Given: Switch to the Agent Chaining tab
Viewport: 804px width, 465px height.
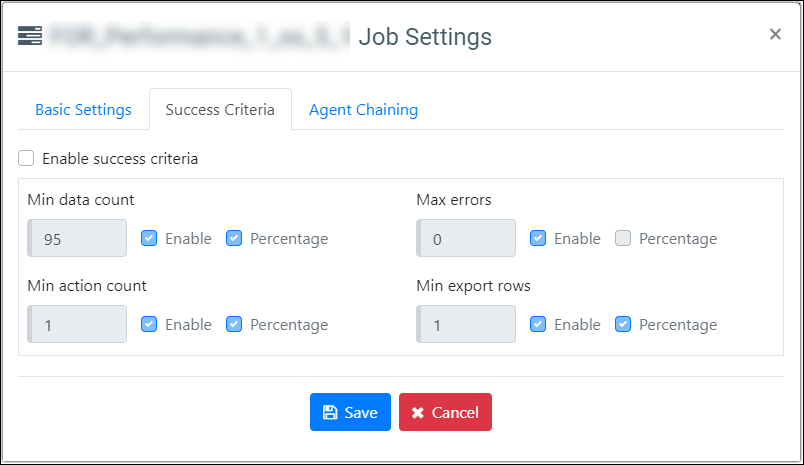Looking at the screenshot, I should point(364,110).
